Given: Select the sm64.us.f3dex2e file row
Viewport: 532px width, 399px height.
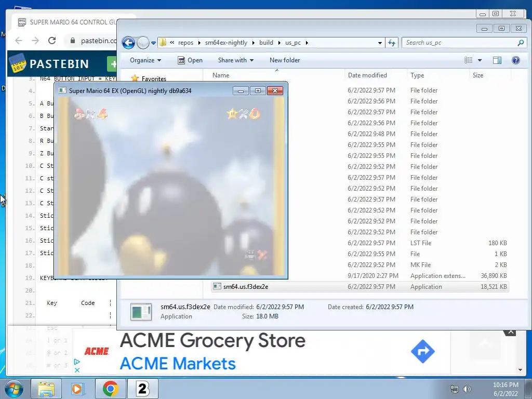Looking at the screenshot, I should [360, 287].
